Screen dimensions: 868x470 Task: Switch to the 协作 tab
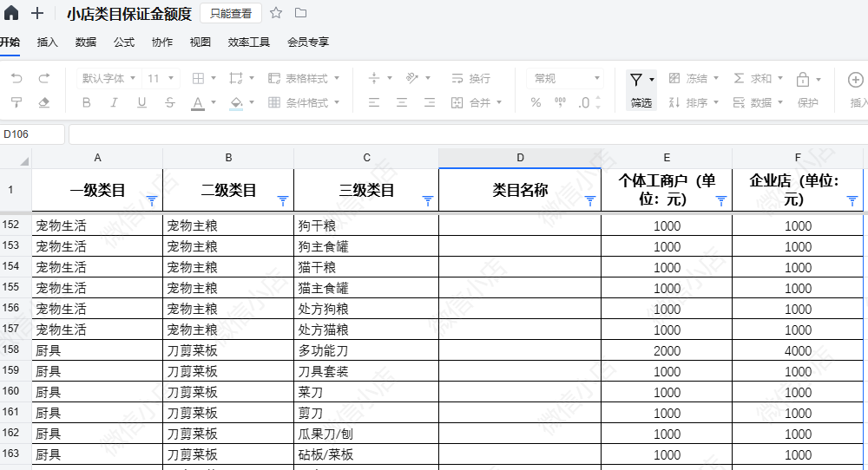(x=162, y=42)
